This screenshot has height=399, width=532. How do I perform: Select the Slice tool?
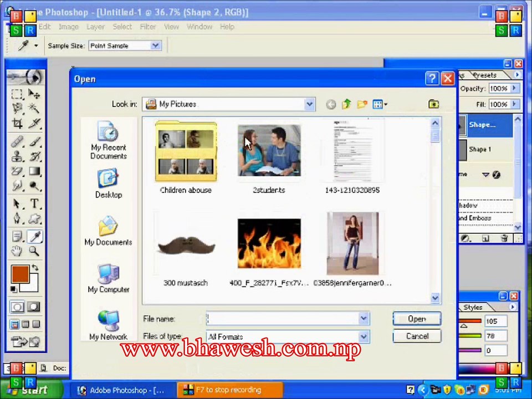tap(34, 123)
